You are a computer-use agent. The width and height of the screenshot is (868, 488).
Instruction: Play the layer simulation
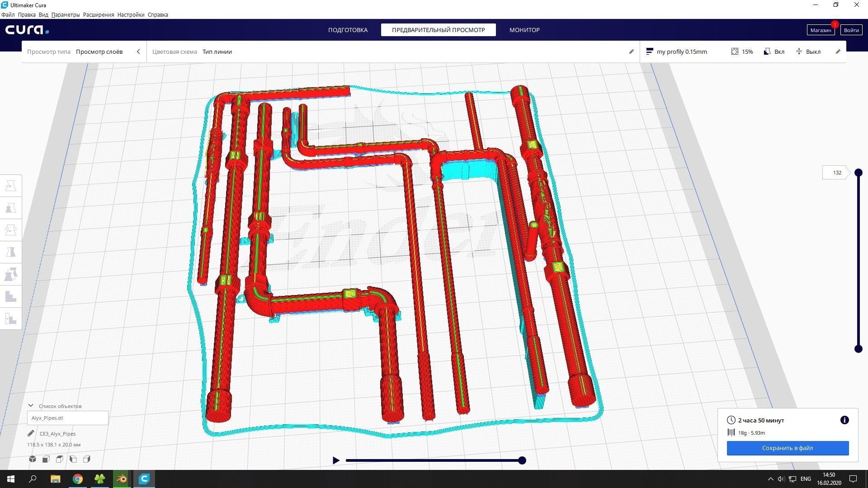[x=336, y=460]
